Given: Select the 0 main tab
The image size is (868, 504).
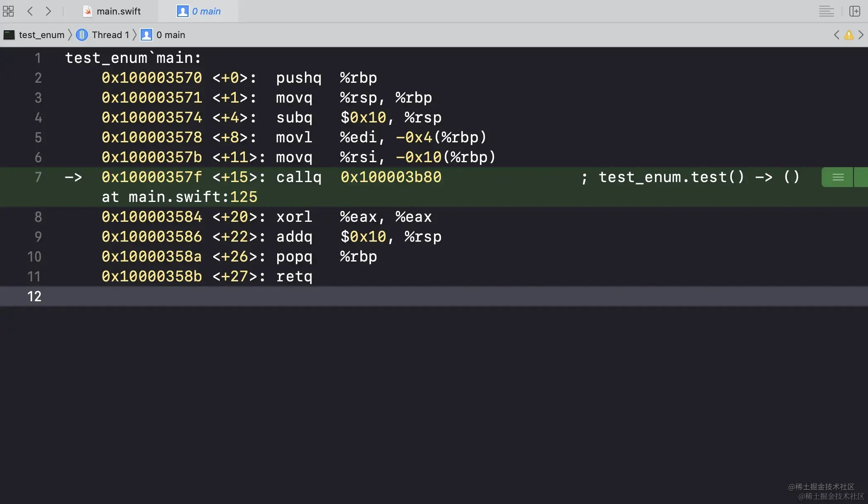Looking at the screenshot, I should pyautogui.click(x=199, y=11).
